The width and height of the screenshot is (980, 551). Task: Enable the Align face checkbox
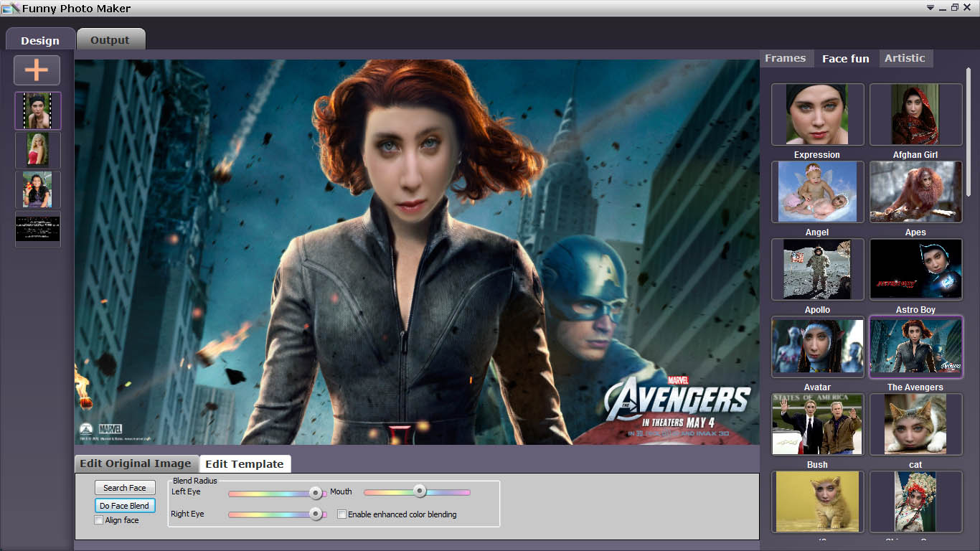pos(99,520)
